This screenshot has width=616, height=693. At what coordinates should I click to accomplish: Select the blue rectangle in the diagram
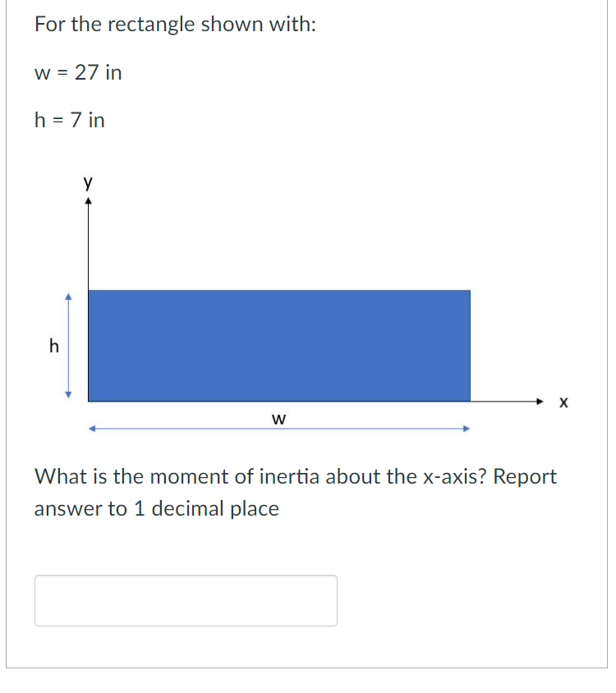[x=279, y=345]
